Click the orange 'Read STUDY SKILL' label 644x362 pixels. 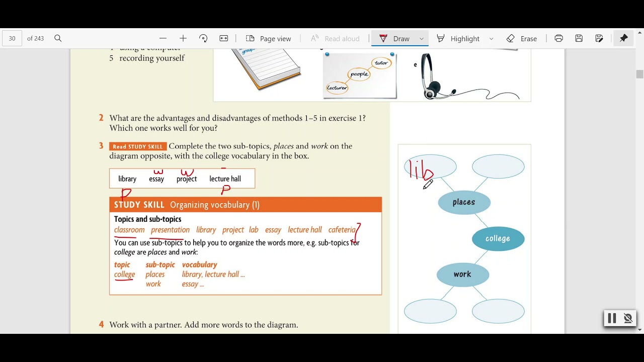[137, 146]
